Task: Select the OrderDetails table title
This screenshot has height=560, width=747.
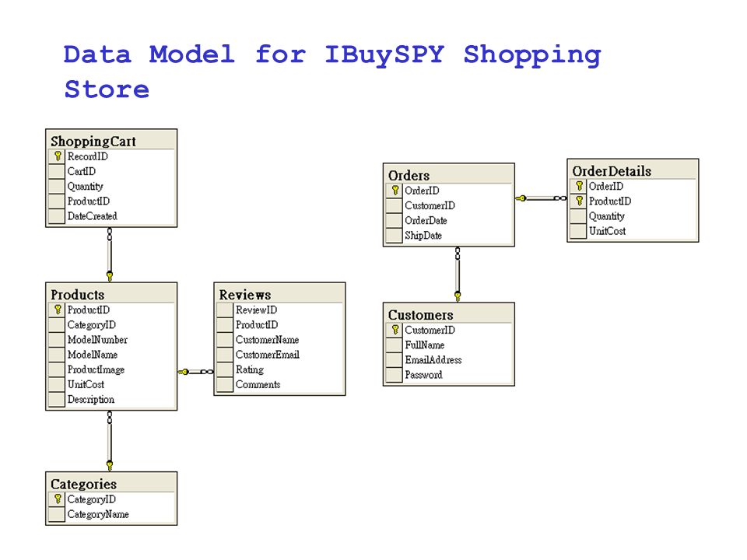Action: 612,171
